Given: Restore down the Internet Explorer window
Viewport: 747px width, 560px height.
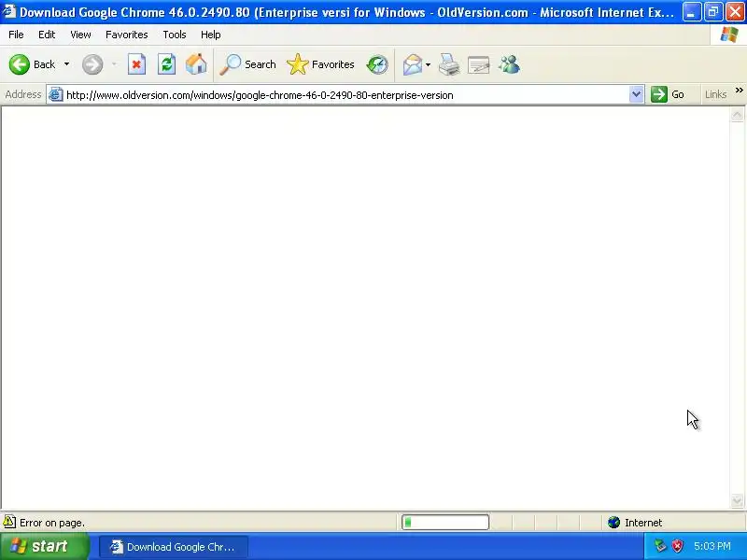Looking at the screenshot, I should [713, 12].
